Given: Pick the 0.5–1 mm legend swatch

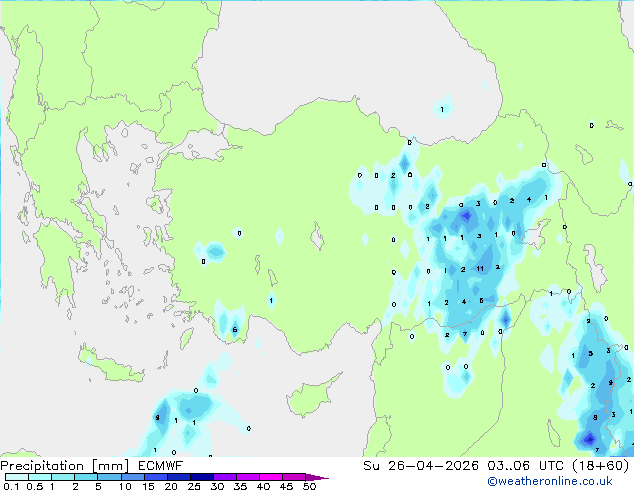Looking at the screenshot, I should click(x=40, y=477).
